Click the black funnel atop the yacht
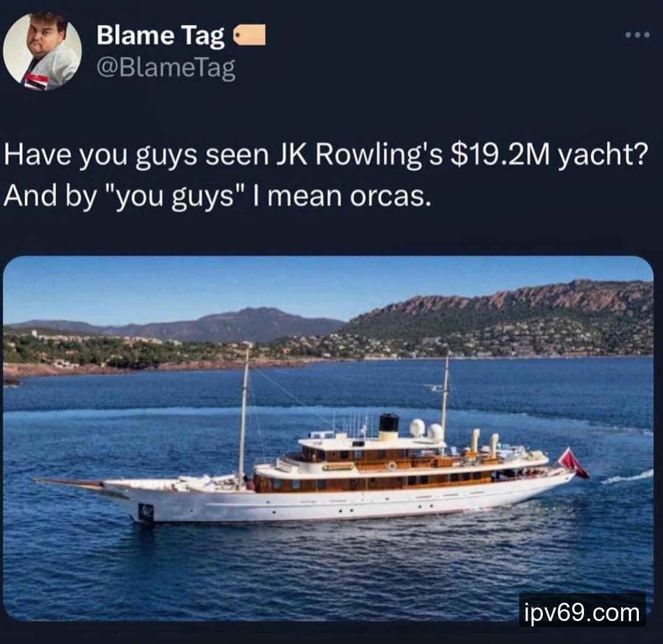 click(388, 428)
